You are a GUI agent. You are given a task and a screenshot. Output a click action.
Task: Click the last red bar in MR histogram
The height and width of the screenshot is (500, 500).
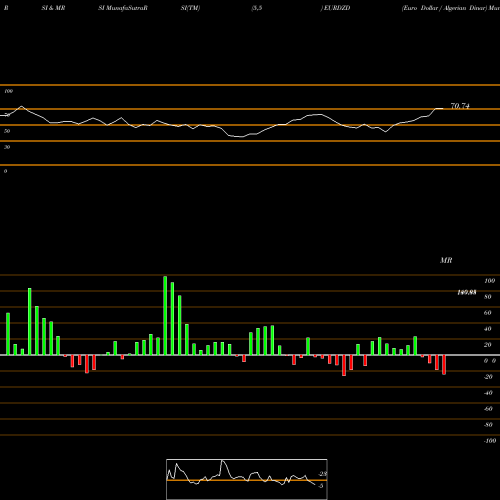click(444, 365)
